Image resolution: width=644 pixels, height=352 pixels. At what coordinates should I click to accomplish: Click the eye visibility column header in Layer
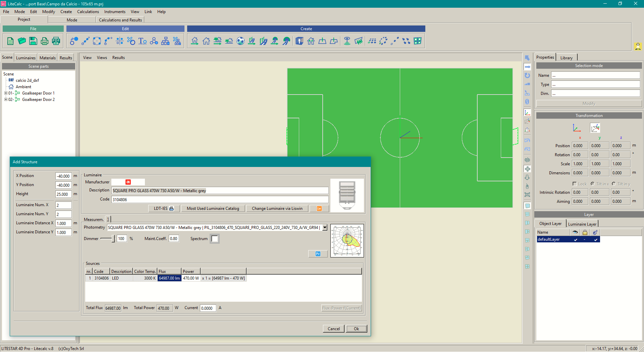click(575, 232)
